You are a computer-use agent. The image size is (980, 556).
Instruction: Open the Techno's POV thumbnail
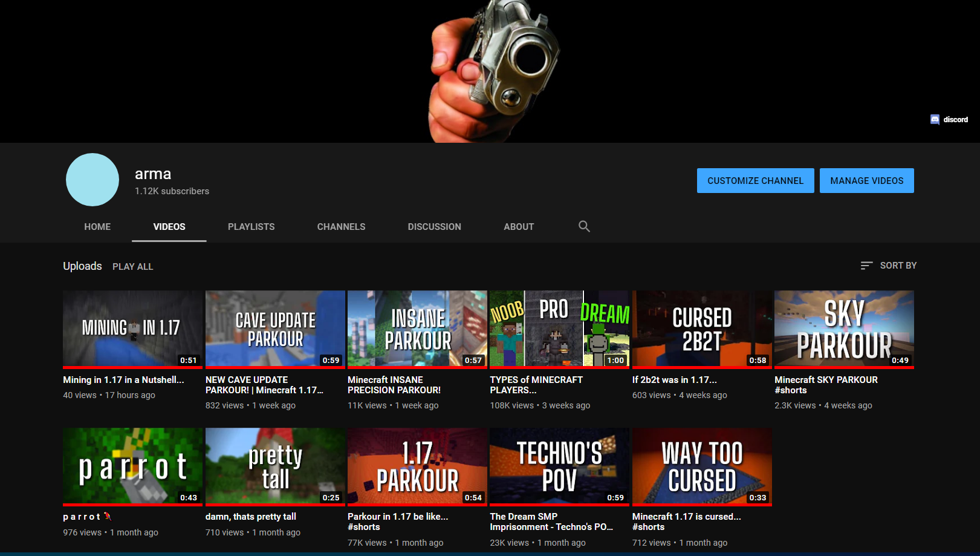pyautogui.click(x=560, y=466)
